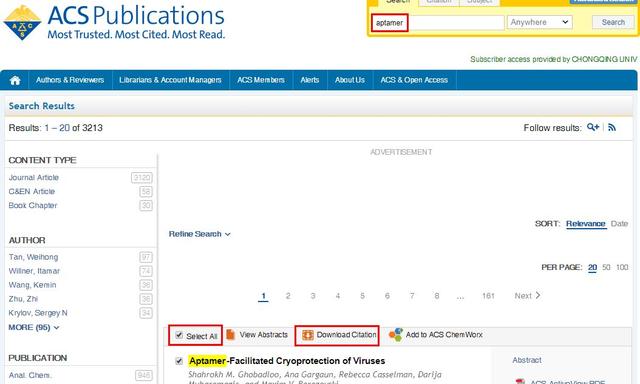Click the Search button

click(x=613, y=22)
